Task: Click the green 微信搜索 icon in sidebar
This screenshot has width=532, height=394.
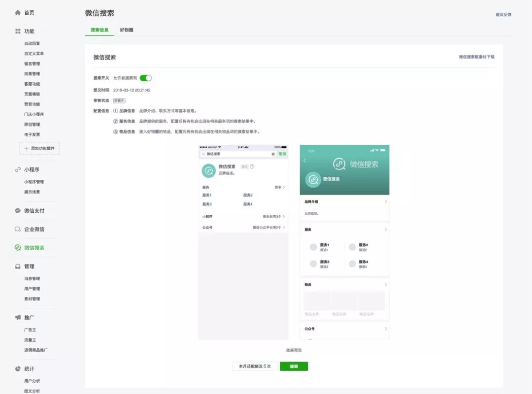Action: tap(18, 248)
